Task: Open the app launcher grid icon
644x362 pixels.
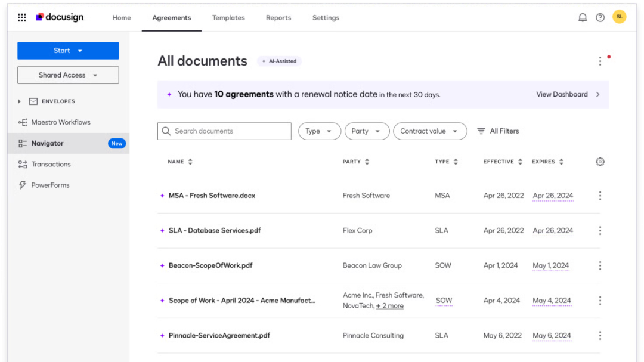Action: coord(22,17)
